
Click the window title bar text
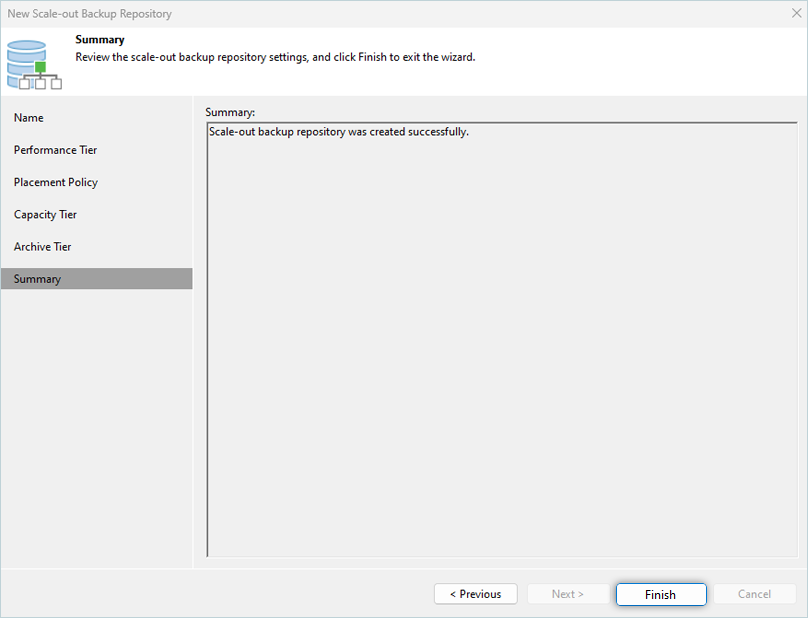(x=90, y=14)
